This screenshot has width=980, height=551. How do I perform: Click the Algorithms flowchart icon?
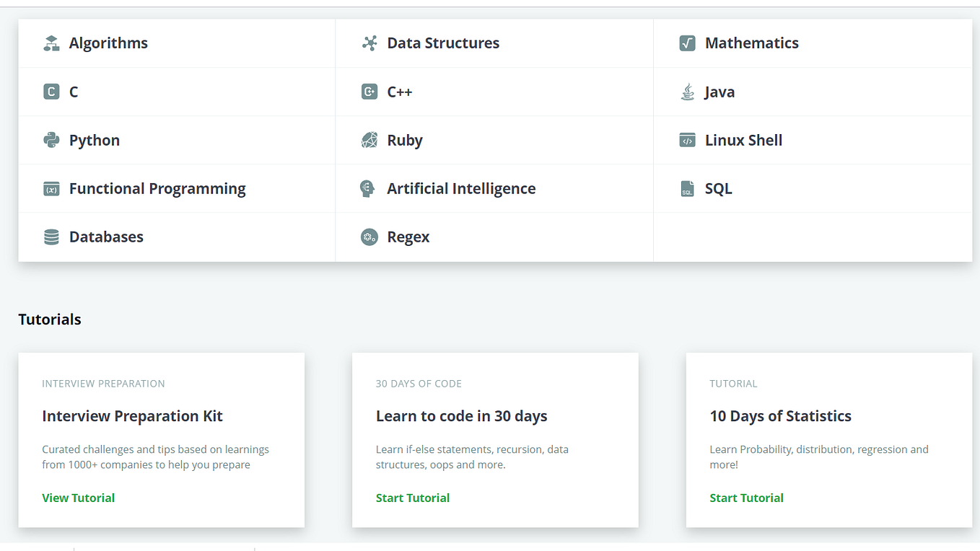(x=51, y=43)
